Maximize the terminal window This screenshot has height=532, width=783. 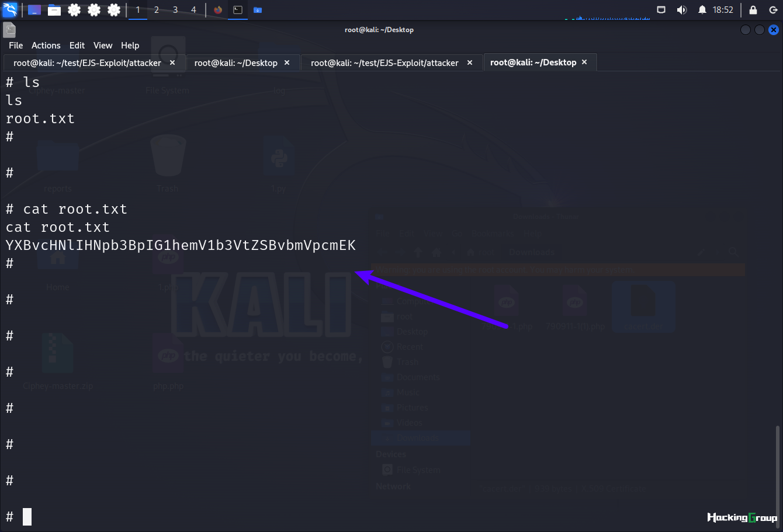(x=760, y=30)
